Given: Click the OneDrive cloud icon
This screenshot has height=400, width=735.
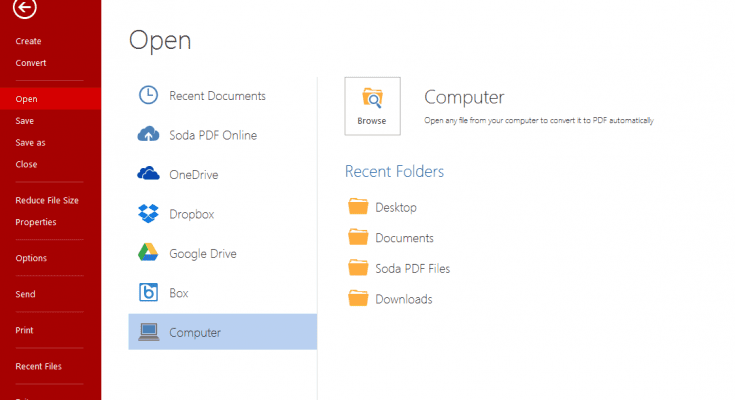Looking at the screenshot, I should click(148, 174).
